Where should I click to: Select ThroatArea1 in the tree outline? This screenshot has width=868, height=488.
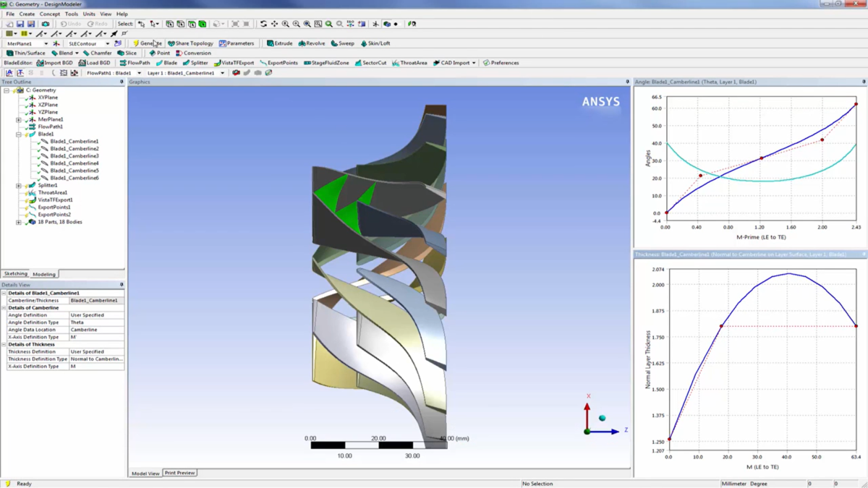click(53, 193)
